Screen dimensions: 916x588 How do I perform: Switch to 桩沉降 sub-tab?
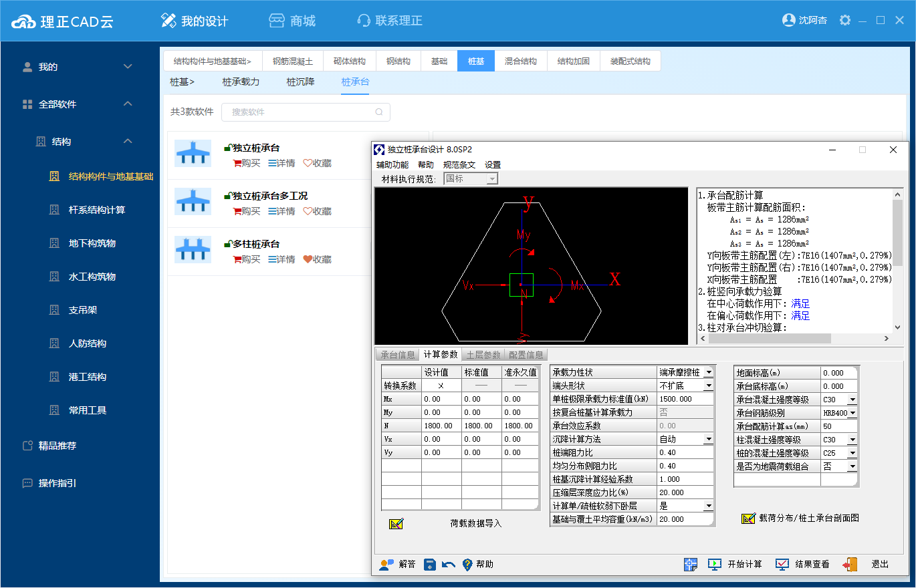[300, 82]
